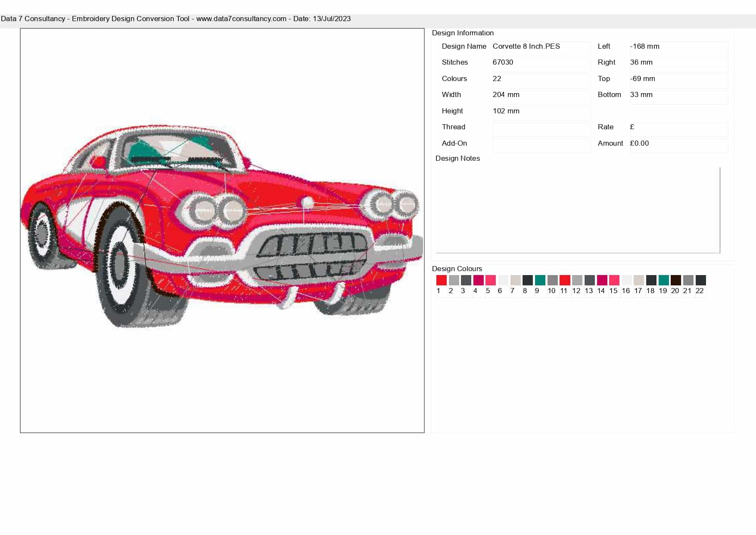This screenshot has width=756, height=535.
Task: Click the Right field showing 36 mm
Action: (679, 65)
